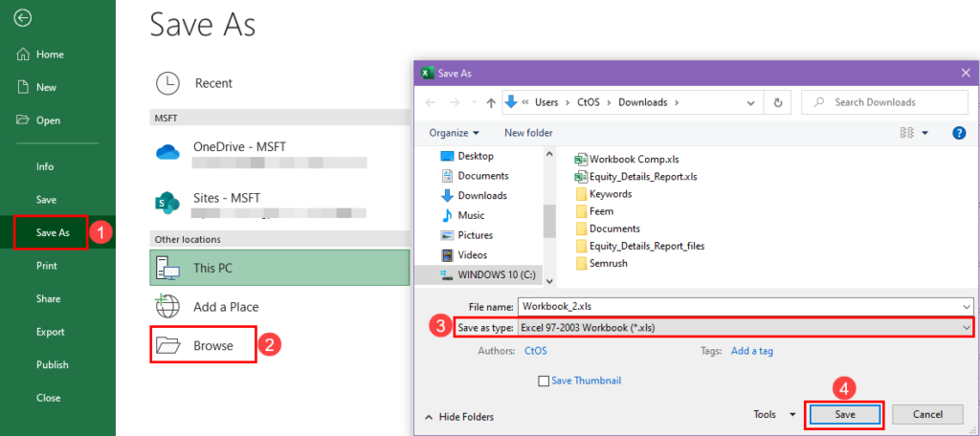Open the recent locations dropdown arrow
The image size is (980, 436).
click(473, 102)
